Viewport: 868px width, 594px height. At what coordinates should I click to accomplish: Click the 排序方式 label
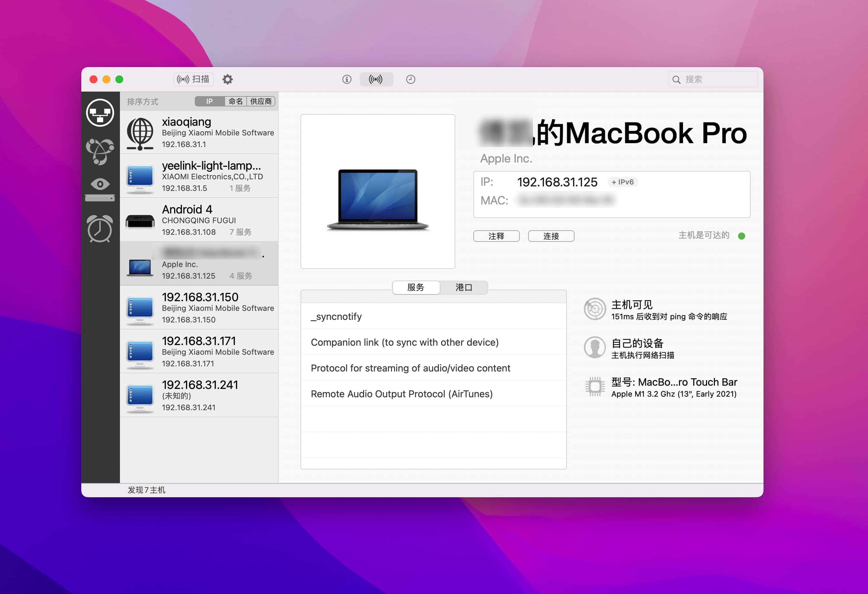point(143,102)
